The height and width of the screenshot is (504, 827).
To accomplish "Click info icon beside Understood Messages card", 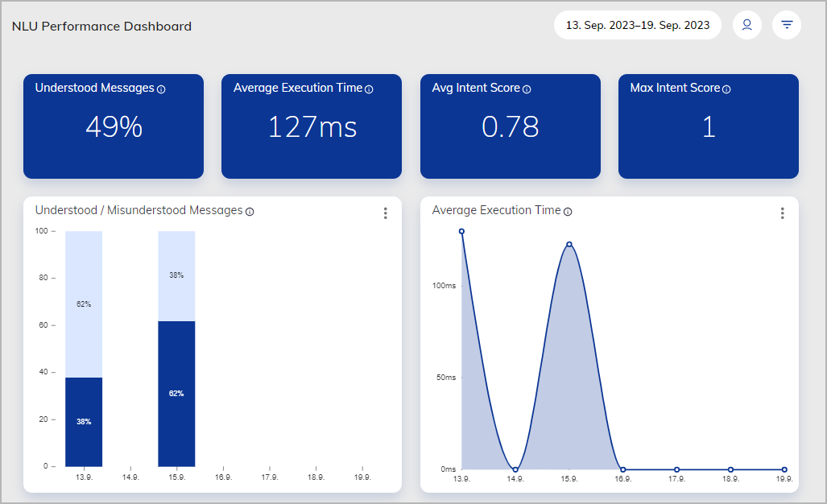I will click(161, 89).
